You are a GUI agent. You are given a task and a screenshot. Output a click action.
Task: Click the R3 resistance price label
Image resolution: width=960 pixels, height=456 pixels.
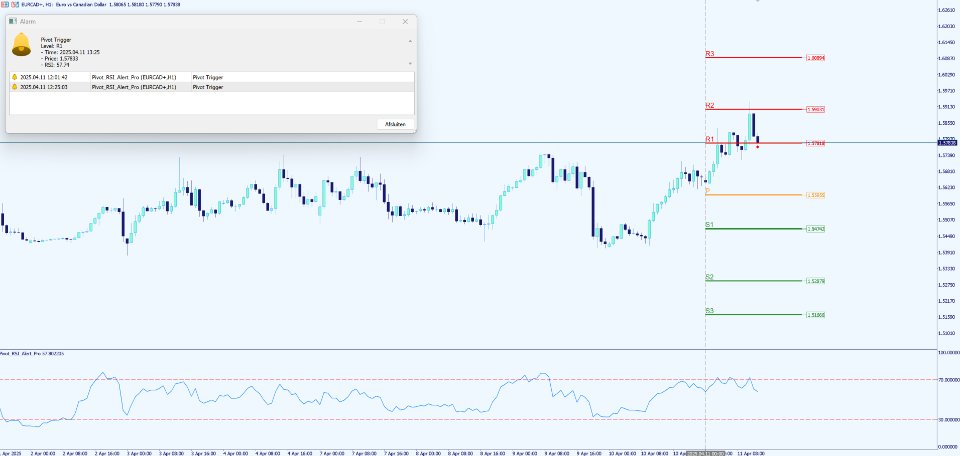pos(817,58)
